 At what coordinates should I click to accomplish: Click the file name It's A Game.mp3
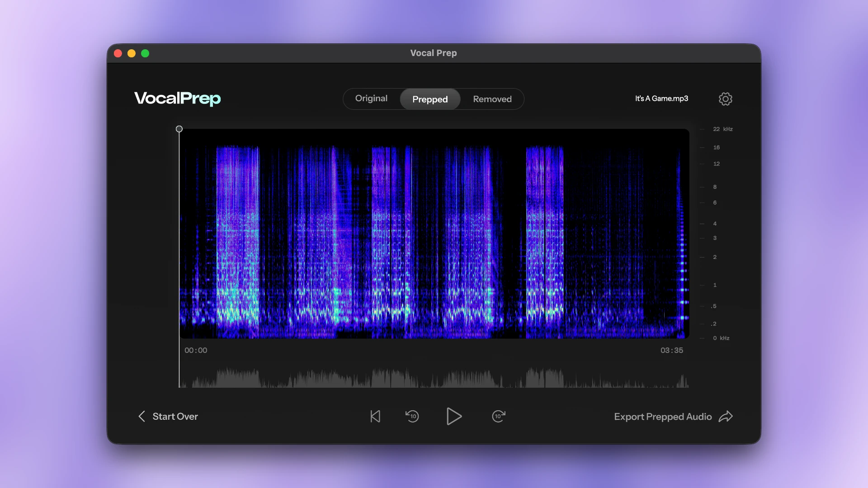point(661,99)
